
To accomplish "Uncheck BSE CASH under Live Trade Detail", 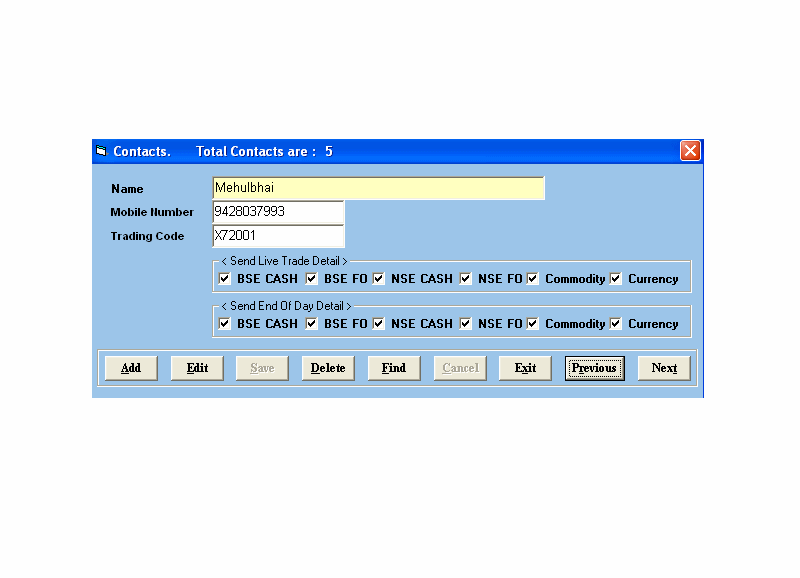I will (225, 279).
